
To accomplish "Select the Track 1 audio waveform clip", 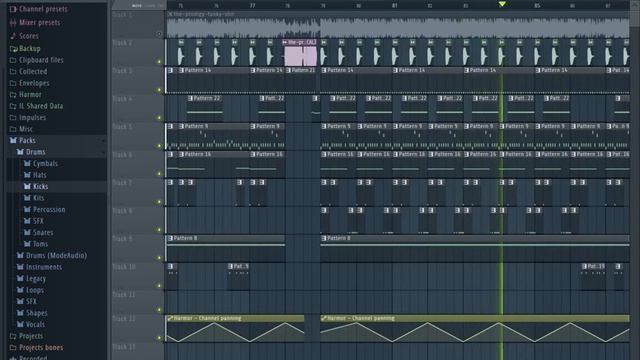I will click(x=398, y=25).
